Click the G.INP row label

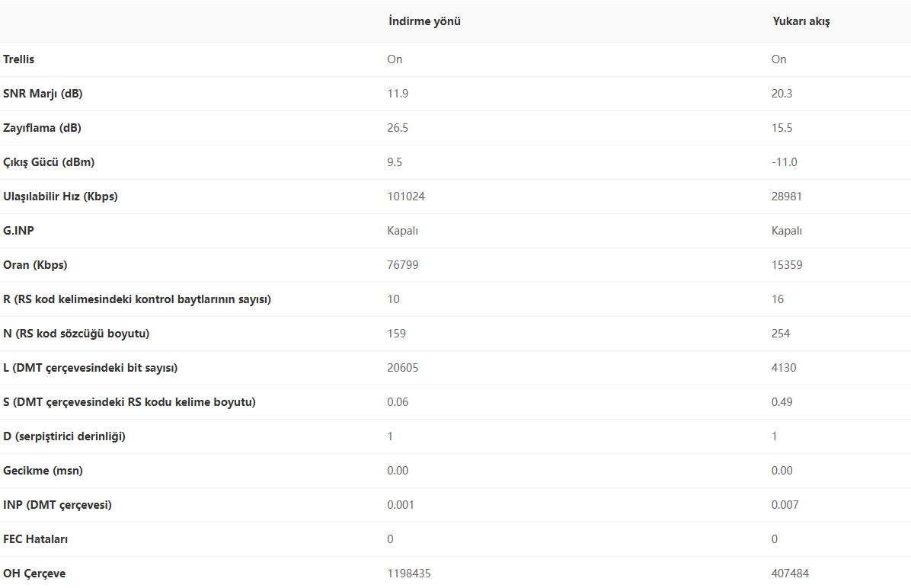click(x=18, y=231)
